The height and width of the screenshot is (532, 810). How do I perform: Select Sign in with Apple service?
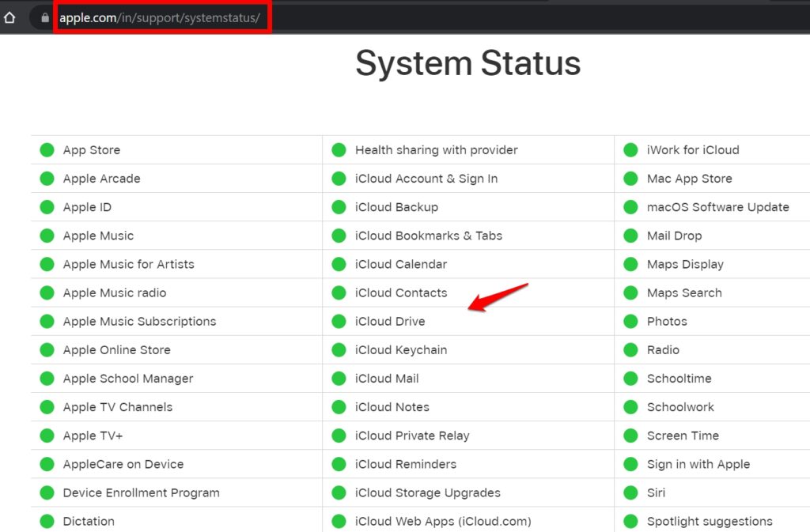coord(699,464)
